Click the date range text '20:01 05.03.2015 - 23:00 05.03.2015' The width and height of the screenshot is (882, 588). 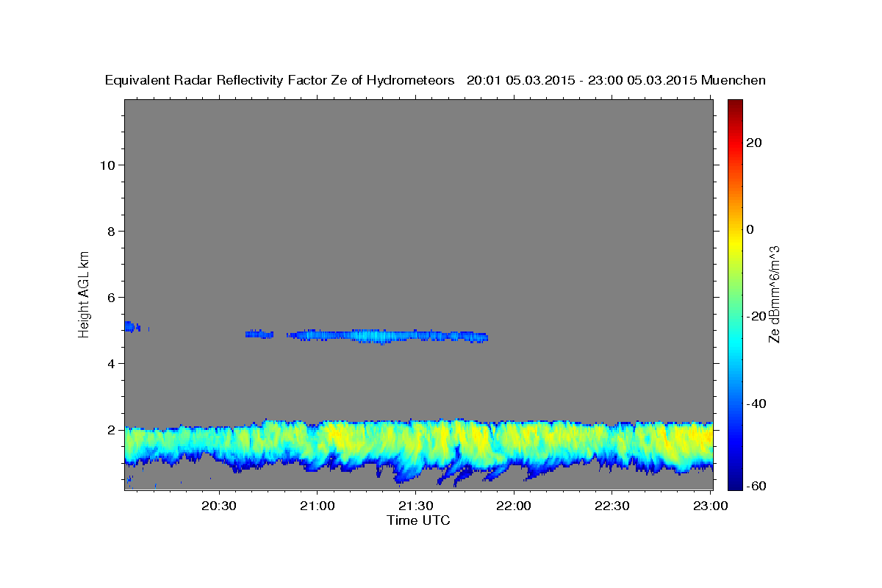582,81
